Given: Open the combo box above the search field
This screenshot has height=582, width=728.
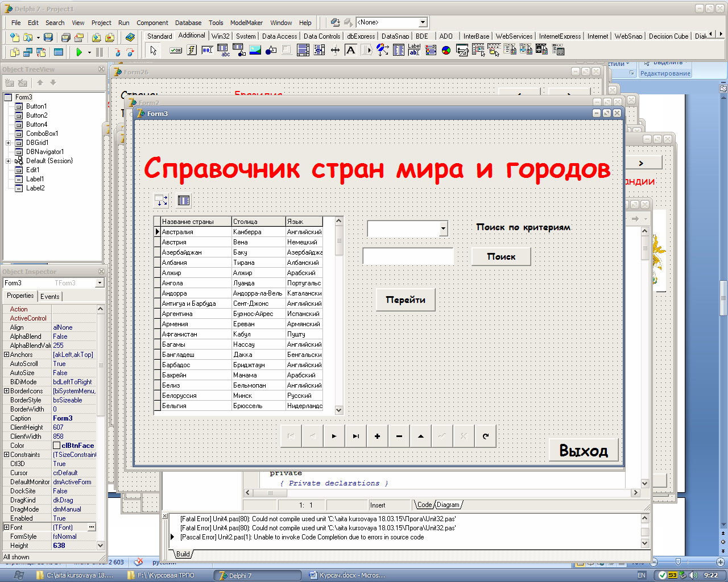Looking at the screenshot, I should coord(443,228).
